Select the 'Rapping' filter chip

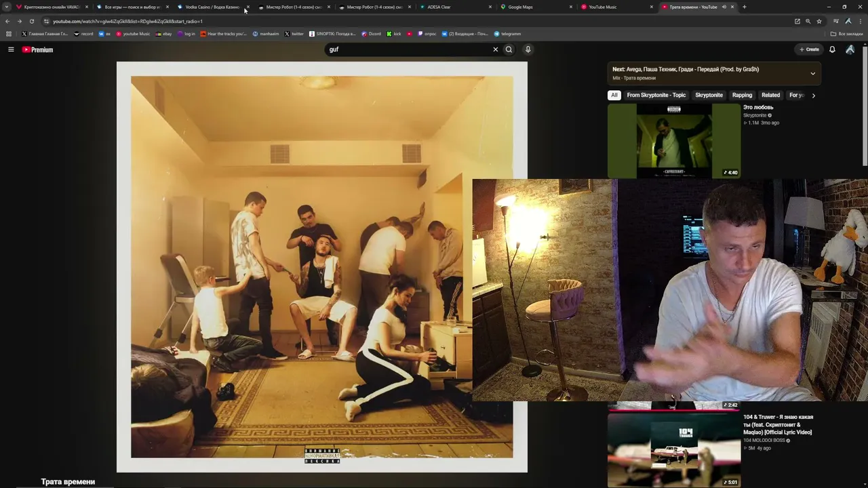click(742, 95)
